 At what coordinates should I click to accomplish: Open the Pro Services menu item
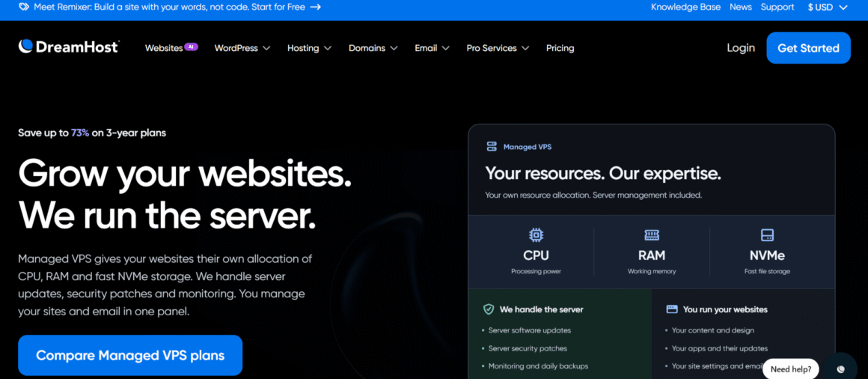(x=492, y=48)
